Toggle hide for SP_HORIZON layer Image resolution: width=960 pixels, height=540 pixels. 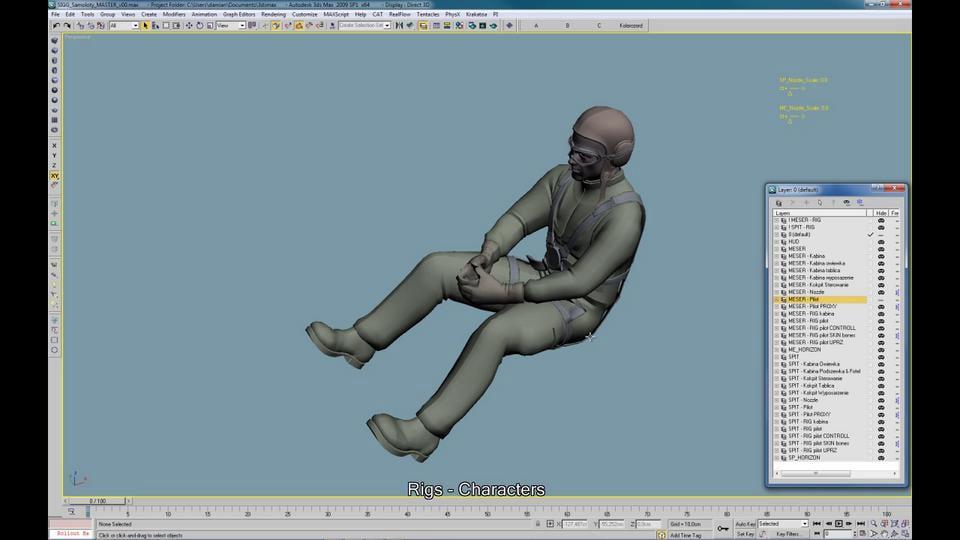coord(881,458)
